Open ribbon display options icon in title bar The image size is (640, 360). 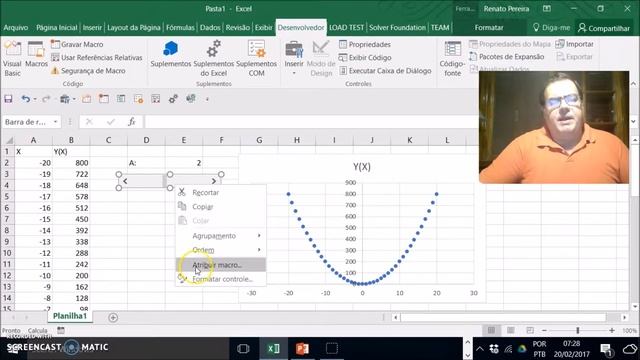pyautogui.click(x=547, y=9)
